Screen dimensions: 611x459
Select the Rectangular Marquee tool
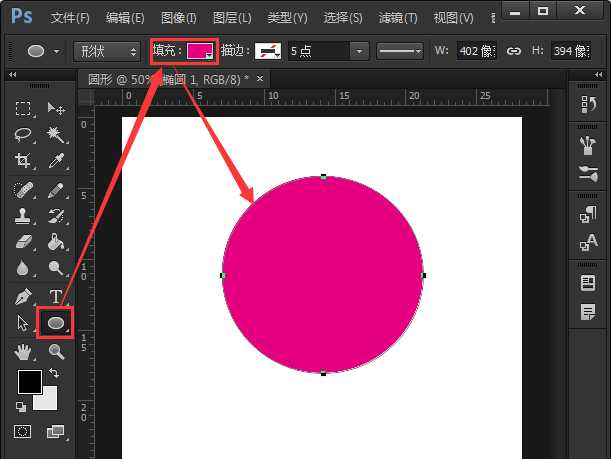pos(23,108)
